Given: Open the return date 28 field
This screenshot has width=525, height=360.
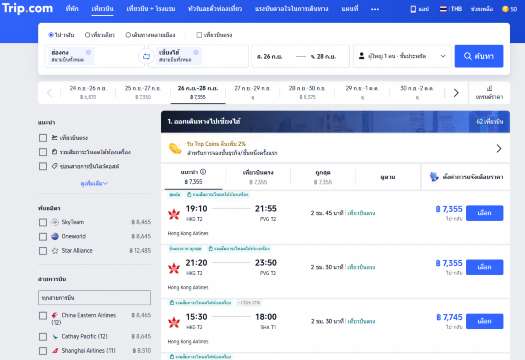Looking at the screenshot, I should (x=323, y=56).
